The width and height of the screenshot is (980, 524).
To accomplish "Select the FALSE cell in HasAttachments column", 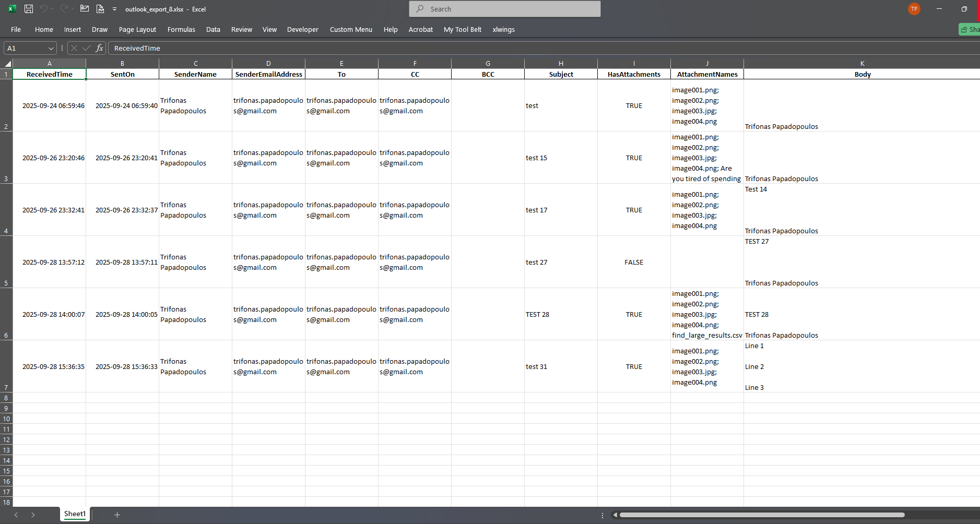I will pyautogui.click(x=634, y=262).
